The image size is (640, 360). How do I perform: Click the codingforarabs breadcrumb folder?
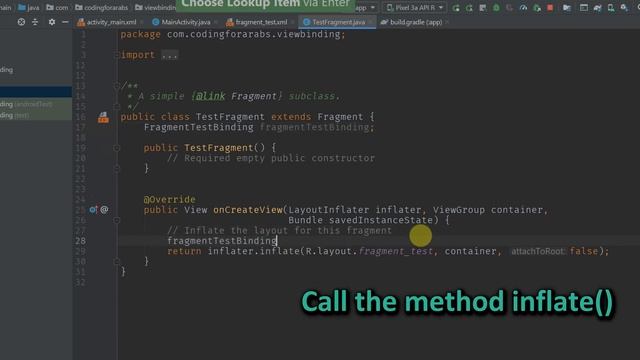pyautogui.click(x=101, y=7)
